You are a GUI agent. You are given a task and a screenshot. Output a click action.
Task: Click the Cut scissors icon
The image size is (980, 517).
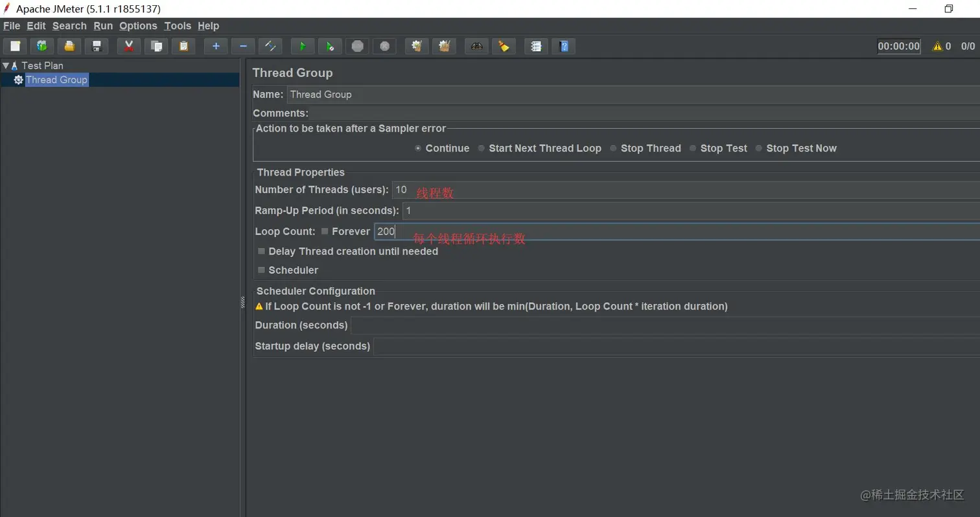tap(129, 46)
